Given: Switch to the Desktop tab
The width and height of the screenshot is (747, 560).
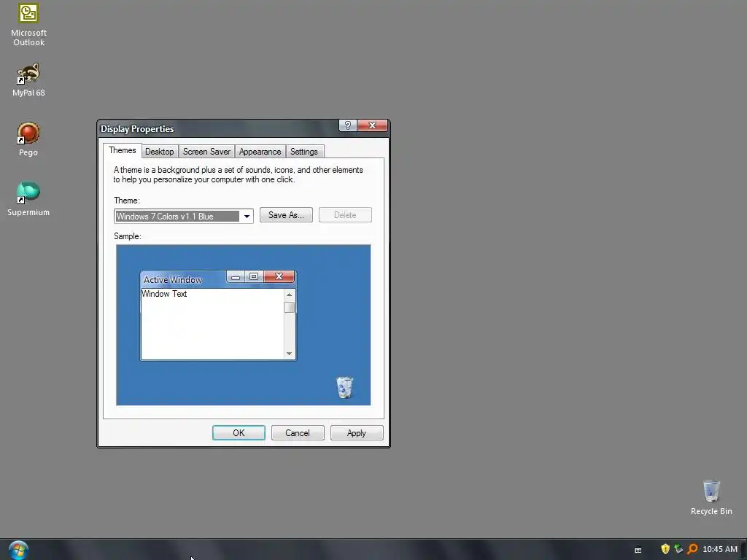Looking at the screenshot, I should click(160, 152).
